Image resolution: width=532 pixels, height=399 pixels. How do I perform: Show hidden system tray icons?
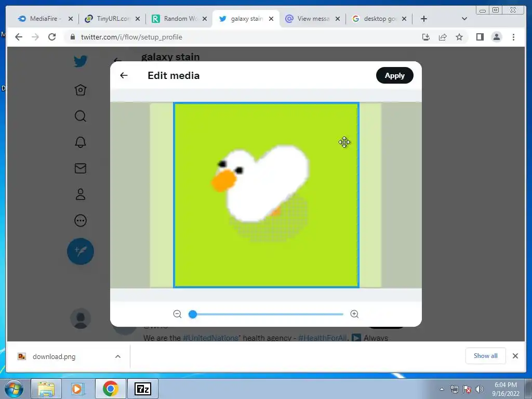click(442, 389)
